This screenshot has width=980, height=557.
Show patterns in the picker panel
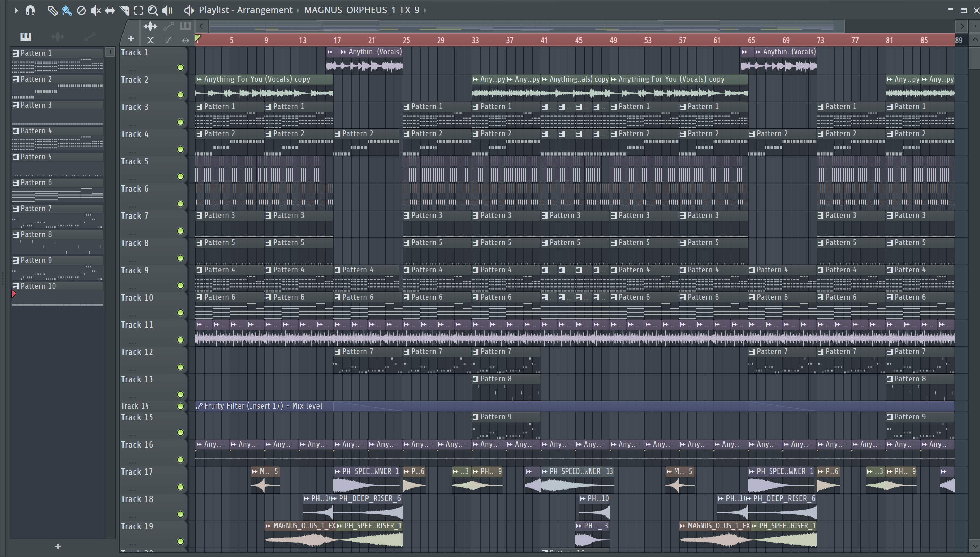coord(26,36)
